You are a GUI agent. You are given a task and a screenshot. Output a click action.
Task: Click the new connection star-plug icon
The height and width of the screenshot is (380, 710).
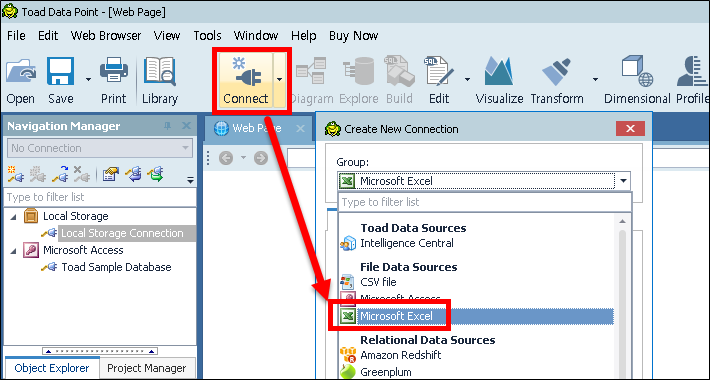(x=16, y=174)
